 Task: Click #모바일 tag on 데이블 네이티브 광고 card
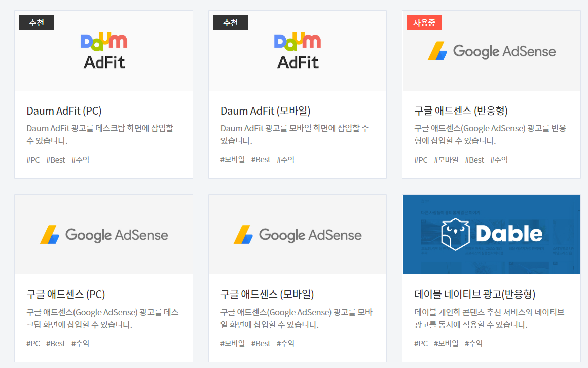pyautogui.click(x=446, y=343)
